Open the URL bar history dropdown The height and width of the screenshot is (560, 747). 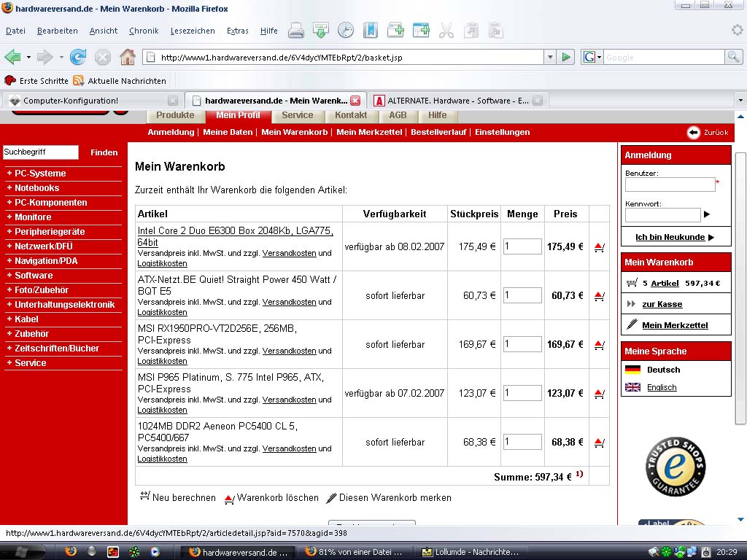tap(550, 57)
